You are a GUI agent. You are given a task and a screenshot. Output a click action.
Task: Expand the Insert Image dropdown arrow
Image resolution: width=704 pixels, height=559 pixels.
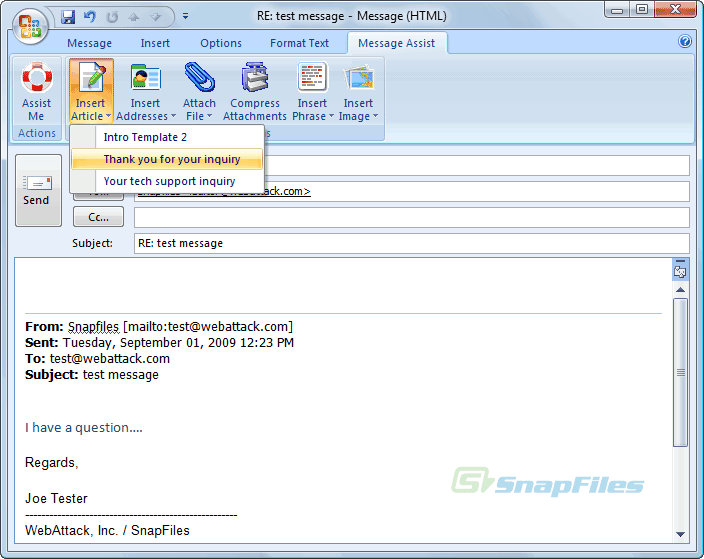click(x=375, y=116)
